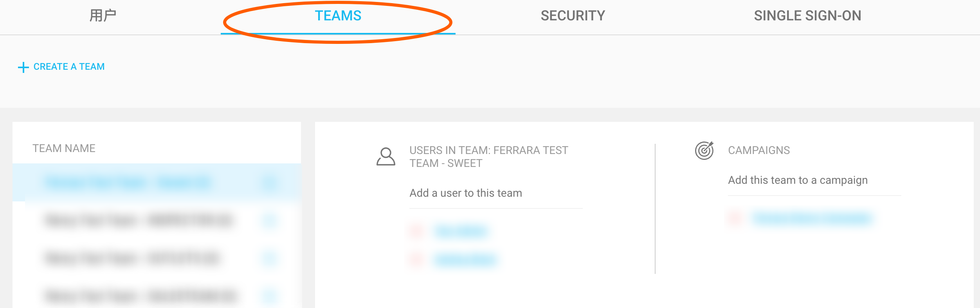Click the blue icon on the third team row
Image resolution: width=980 pixels, height=308 pixels.
point(269,258)
